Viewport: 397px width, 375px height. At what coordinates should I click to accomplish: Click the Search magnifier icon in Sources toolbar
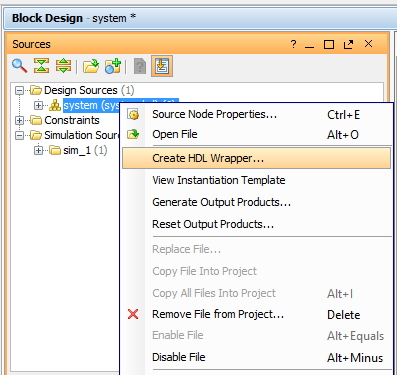19,66
